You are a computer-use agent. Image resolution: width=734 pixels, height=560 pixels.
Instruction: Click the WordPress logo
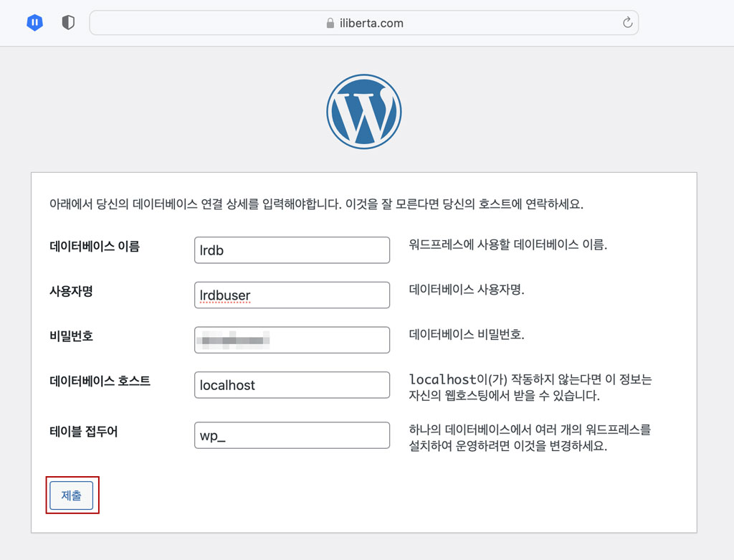pos(363,111)
